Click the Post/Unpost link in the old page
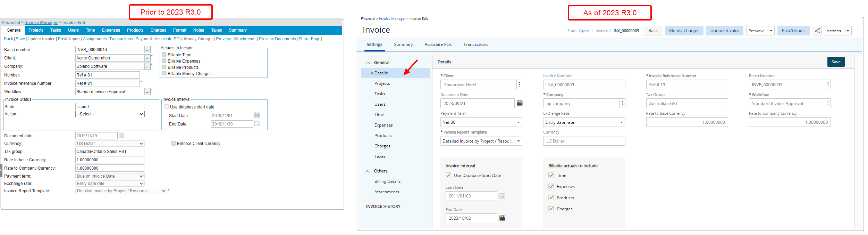The height and width of the screenshot is (235, 868). click(69, 39)
